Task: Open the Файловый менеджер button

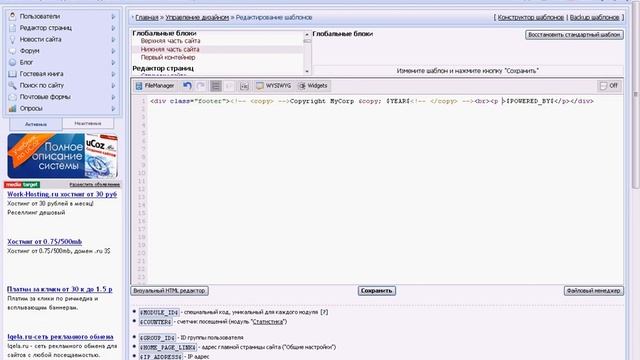Action: 593,291
